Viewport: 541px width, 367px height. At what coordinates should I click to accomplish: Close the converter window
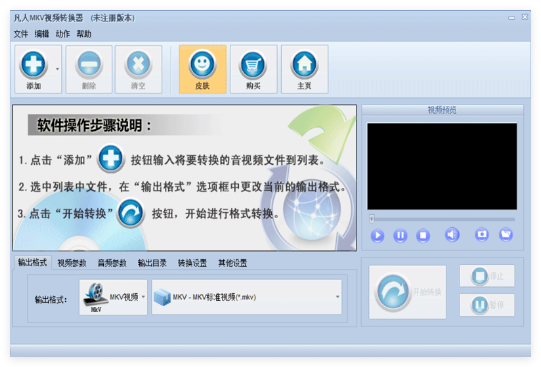coord(524,17)
